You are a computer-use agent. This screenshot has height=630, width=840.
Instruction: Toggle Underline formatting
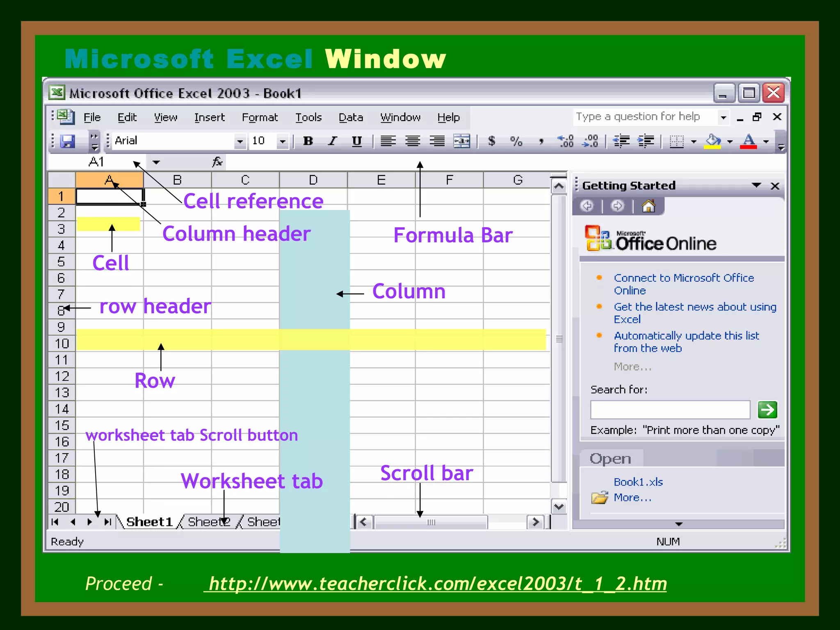(357, 141)
